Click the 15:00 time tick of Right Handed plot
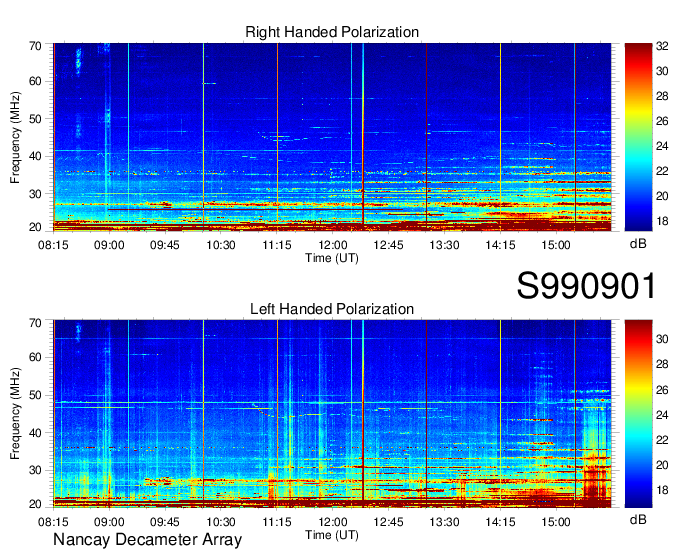 [556, 245]
